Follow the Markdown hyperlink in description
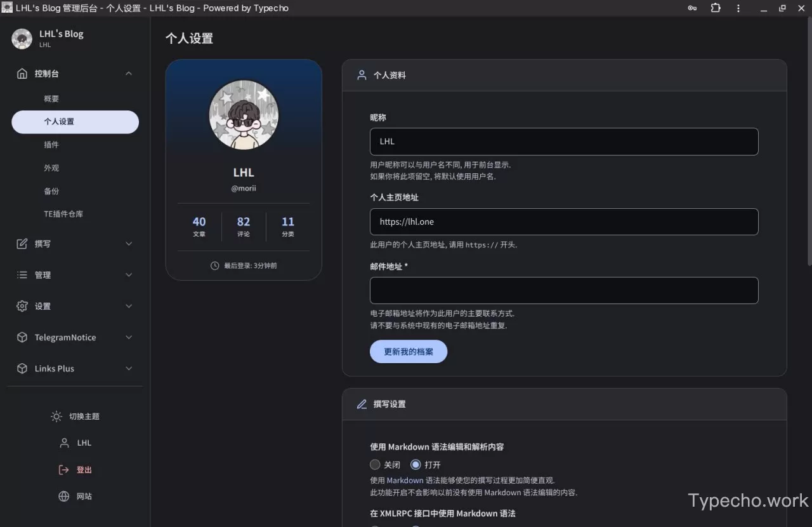Image resolution: width=812 pixels, height=527 pixels. [405, 481]
